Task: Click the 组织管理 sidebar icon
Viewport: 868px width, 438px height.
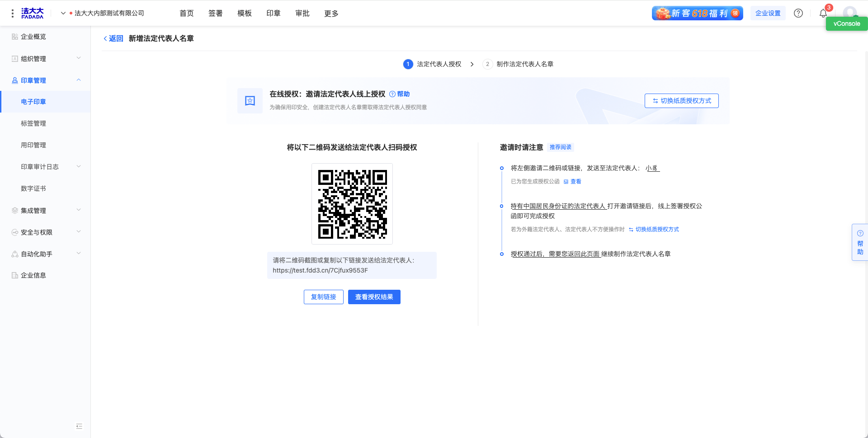Action: point(15,59)
